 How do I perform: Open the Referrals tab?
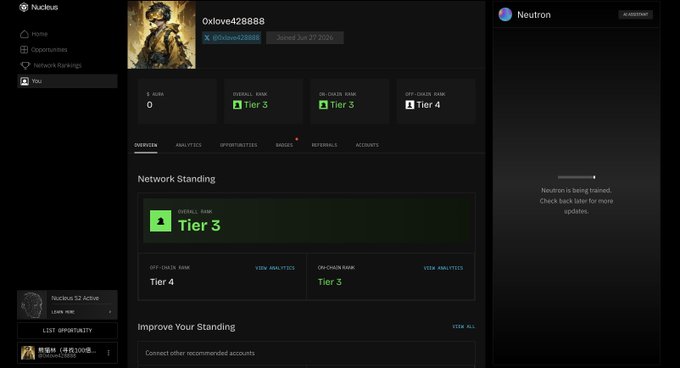click(x=324, y=145)
